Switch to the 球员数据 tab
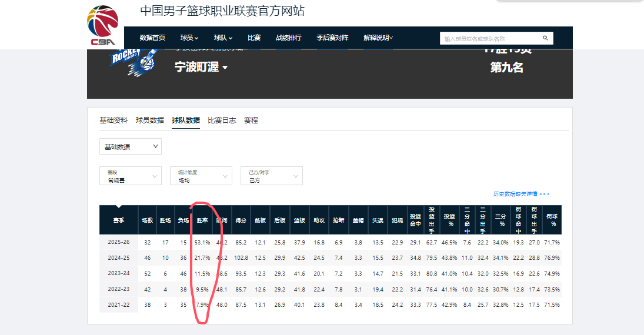644x335 pixels. 150,120
